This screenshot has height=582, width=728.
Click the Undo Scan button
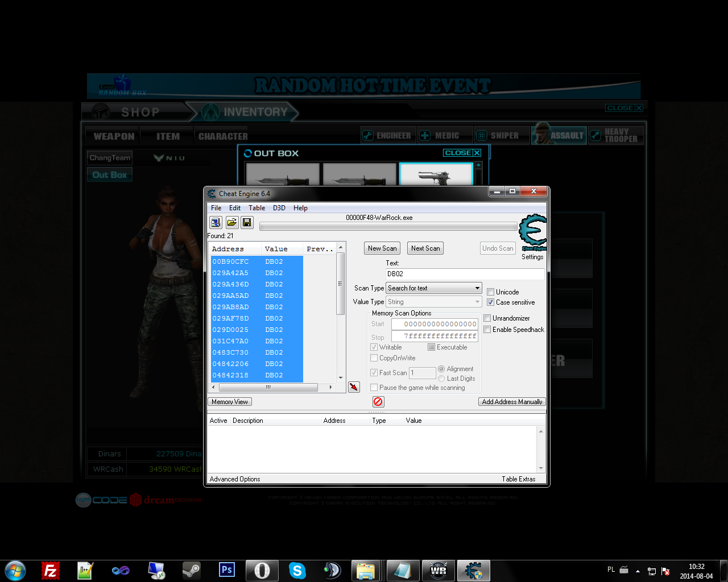pos(498,248)
